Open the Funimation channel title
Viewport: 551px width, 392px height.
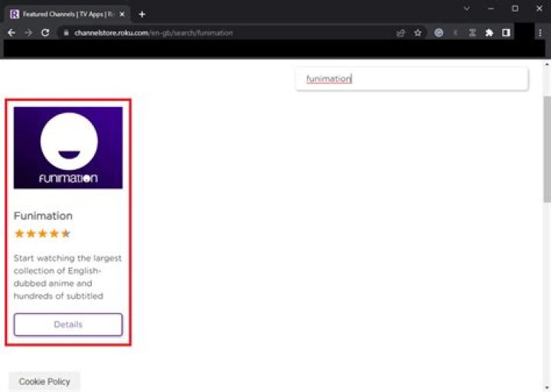(x=43, y=216)
